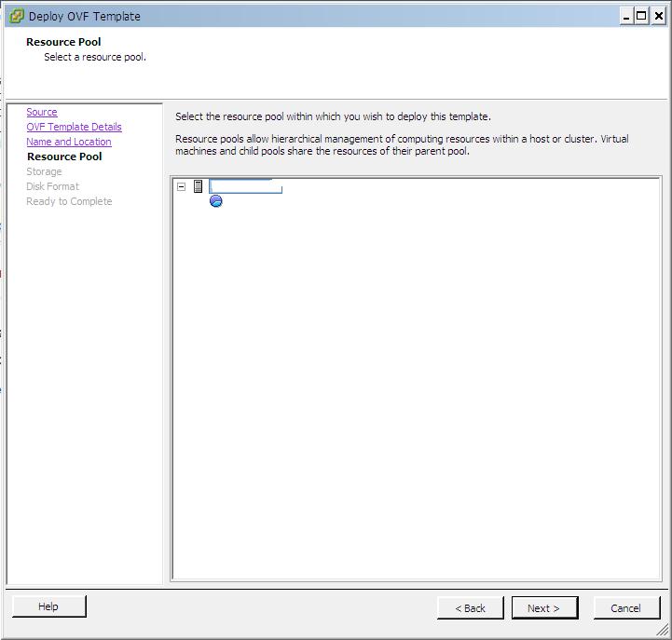Return to Name and Location step

pos(69,142)
